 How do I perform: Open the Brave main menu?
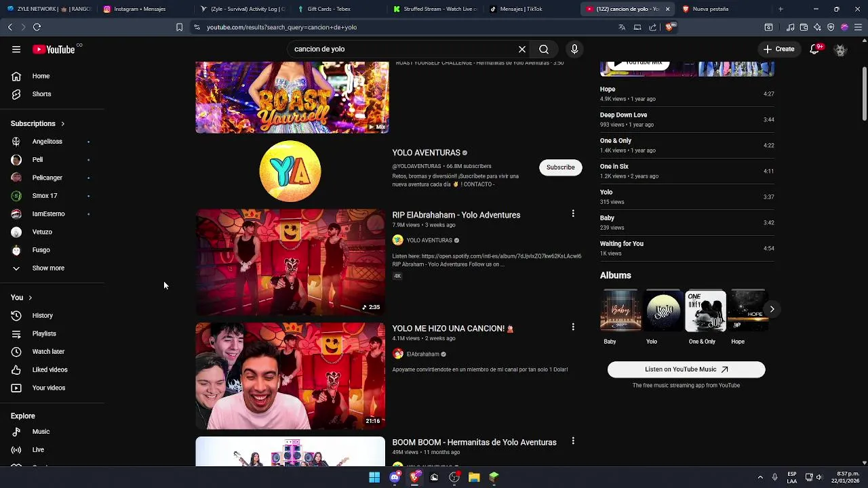(x=858, y=27)
